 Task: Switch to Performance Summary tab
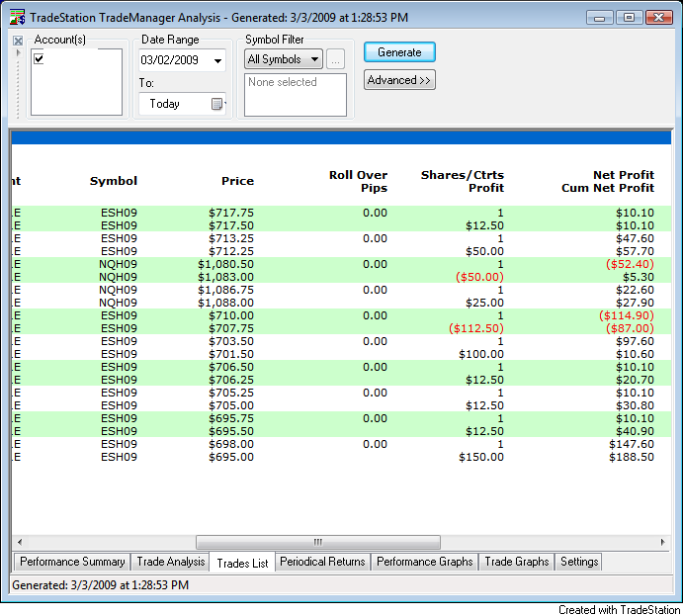click(72, 562)
